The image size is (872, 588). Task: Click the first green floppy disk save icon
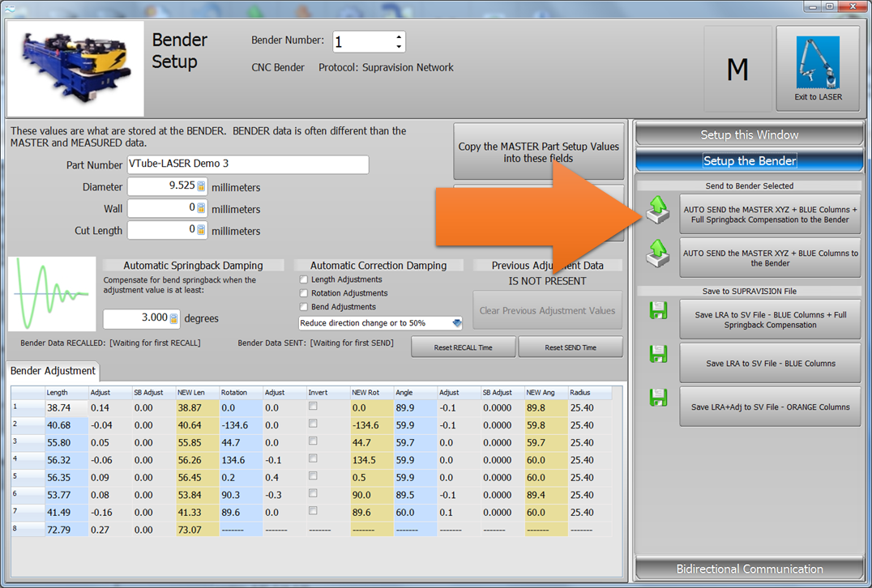click(658, 311)
